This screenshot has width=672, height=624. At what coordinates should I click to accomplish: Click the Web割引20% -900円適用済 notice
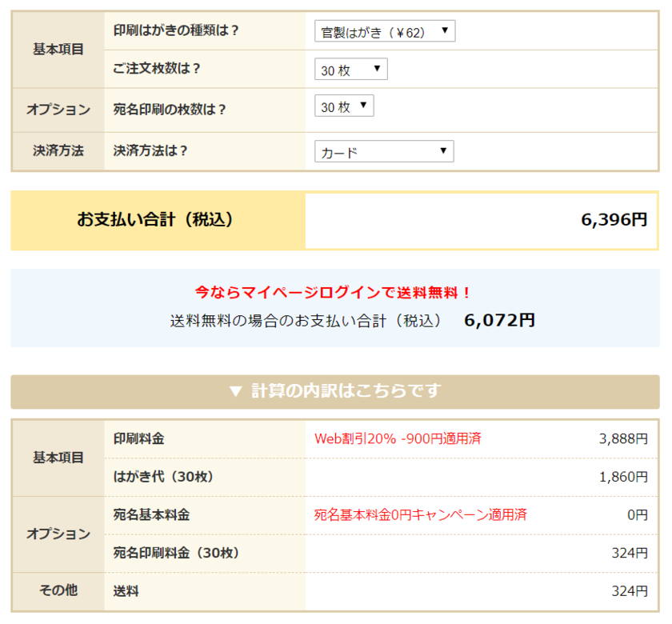[x=398, y=438]
